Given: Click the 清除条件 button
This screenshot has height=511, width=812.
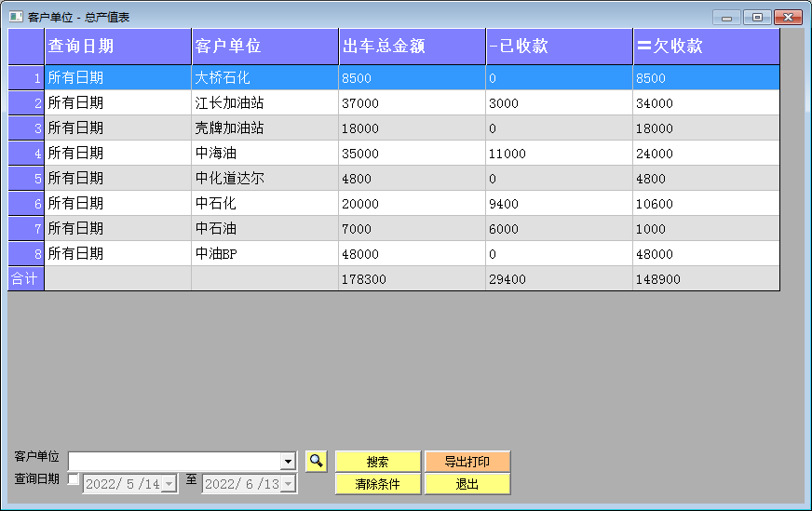Looking at the screenshot, I should (x=378, y=484).
